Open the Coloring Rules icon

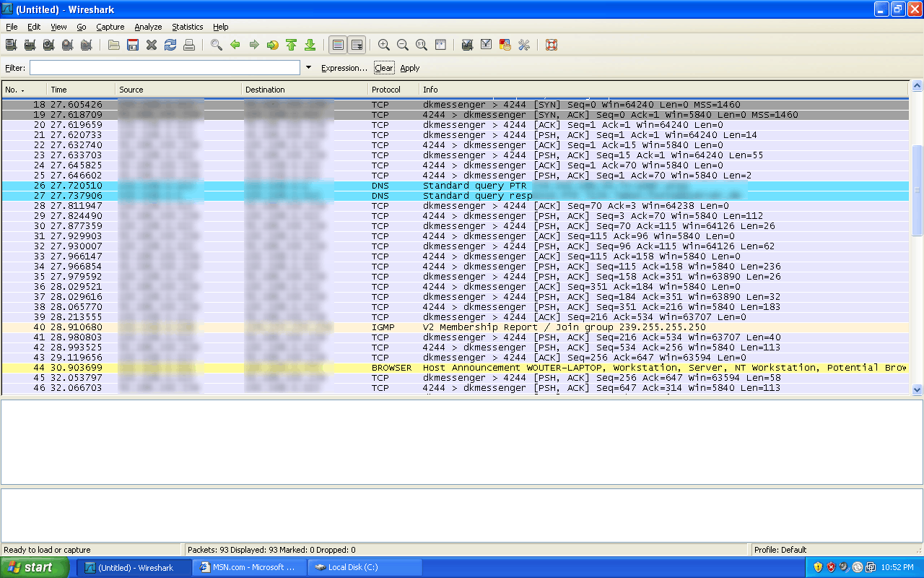point(505,45)
